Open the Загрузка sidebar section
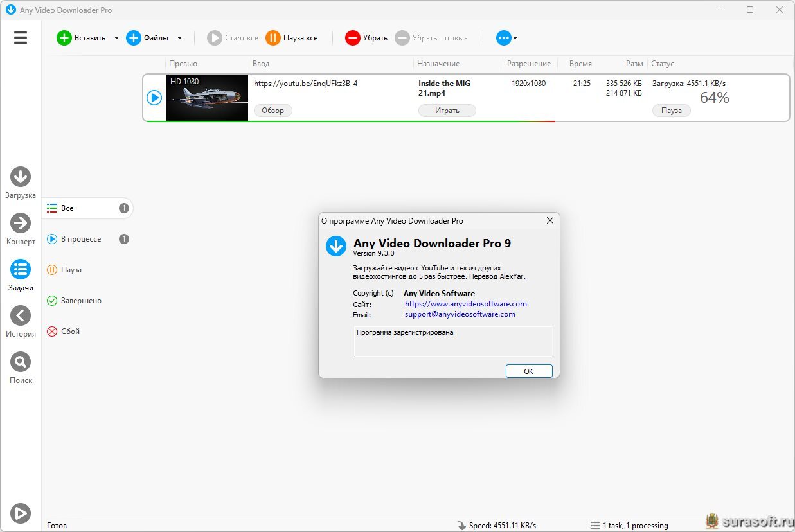 coord(21,183)
